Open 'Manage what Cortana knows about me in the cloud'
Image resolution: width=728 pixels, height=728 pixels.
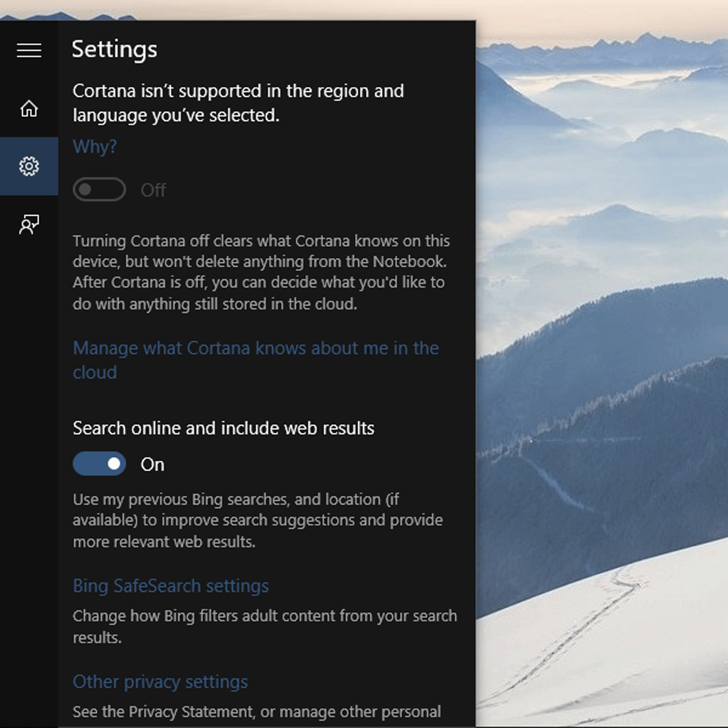256,360
